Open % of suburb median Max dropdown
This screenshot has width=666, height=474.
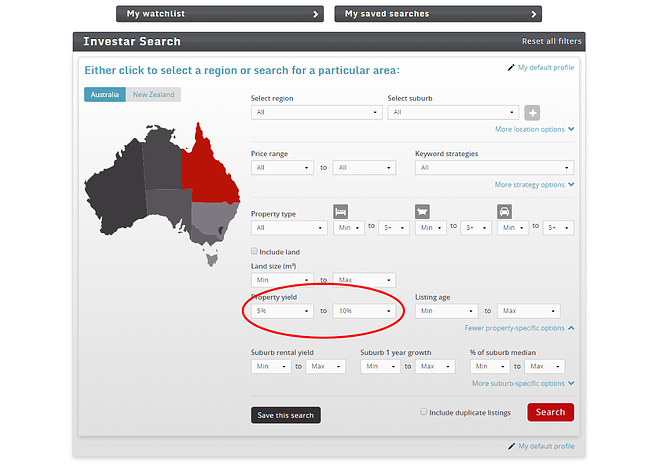545,366
